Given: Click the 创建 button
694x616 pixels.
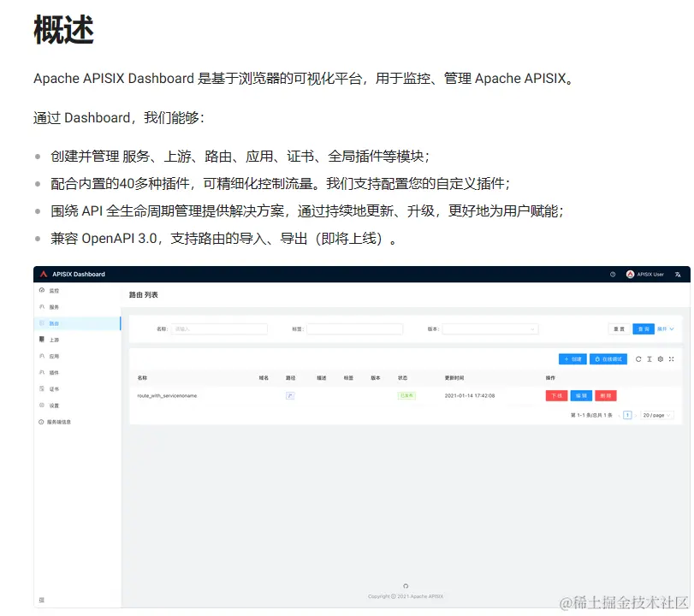Looking at the screenshot, I should pyautogui.click(x=572, y=358).
